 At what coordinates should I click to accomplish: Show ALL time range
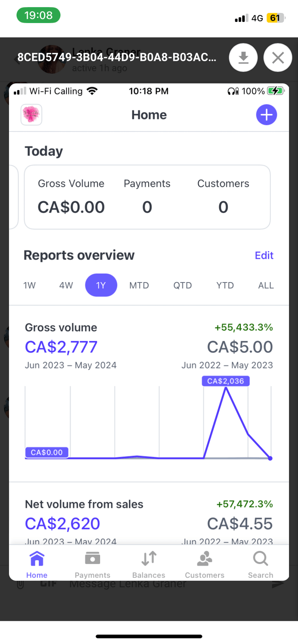tap(266, 286)
